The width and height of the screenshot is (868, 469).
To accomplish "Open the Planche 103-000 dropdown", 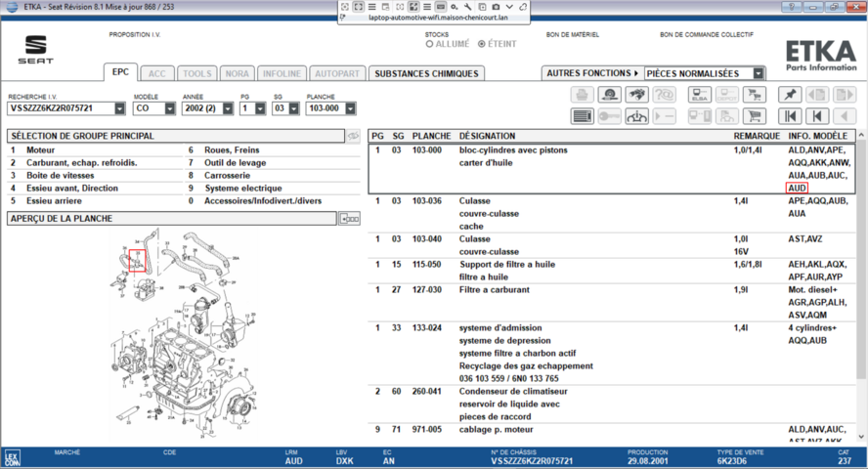I will pyautogui.click(x=350, y=108).
